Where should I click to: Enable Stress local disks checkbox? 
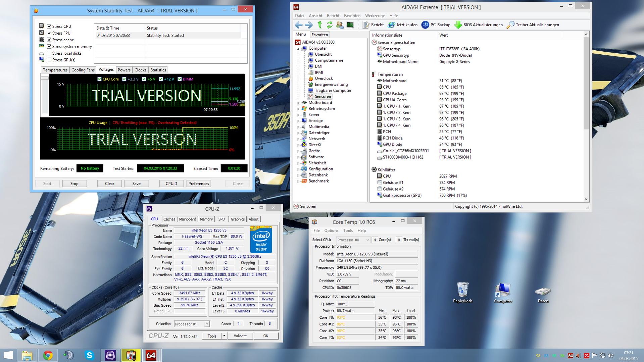pyautogui.click(x=49, y=53)
